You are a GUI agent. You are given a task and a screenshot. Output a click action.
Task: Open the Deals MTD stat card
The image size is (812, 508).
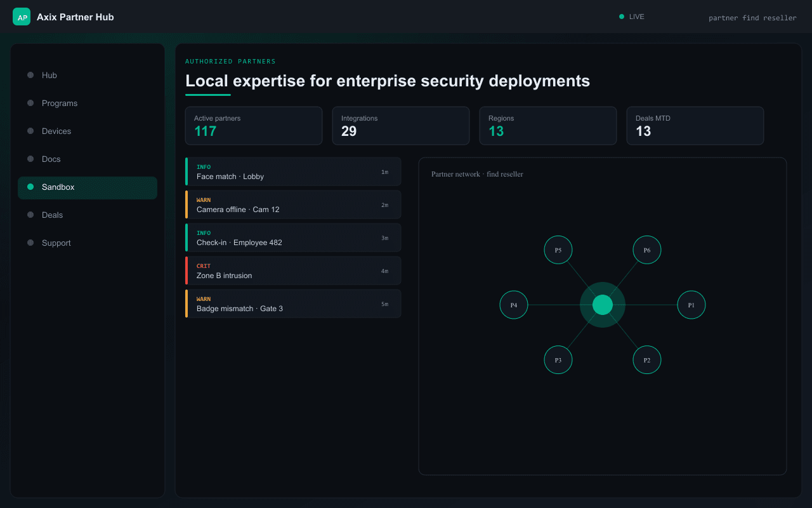pos(695,126)
